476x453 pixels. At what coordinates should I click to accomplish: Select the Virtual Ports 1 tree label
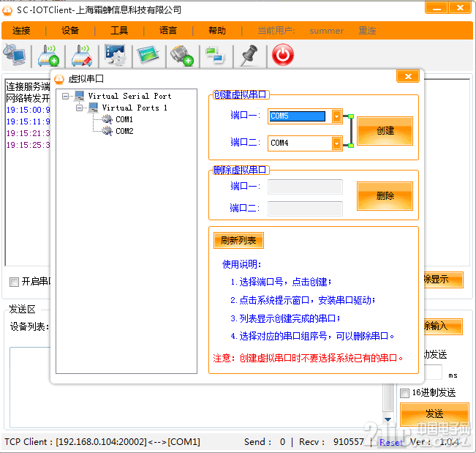coord(135,108)
